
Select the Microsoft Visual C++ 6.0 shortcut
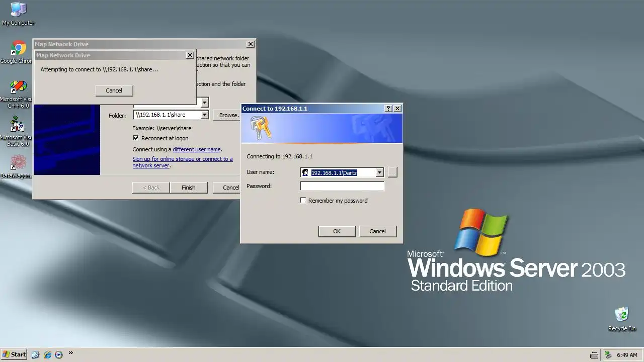tap(18, 94)
